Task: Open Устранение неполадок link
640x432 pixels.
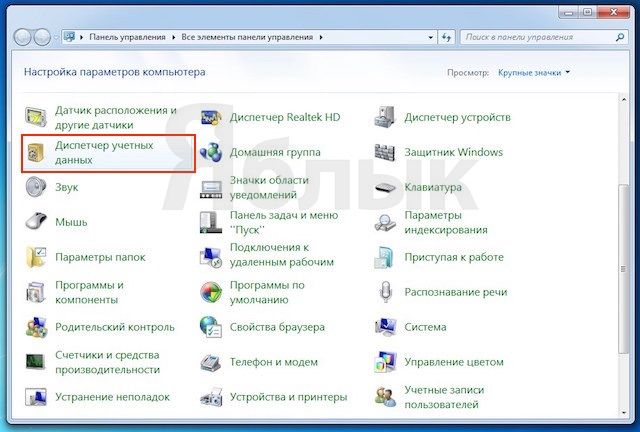Action: (112, 397)
